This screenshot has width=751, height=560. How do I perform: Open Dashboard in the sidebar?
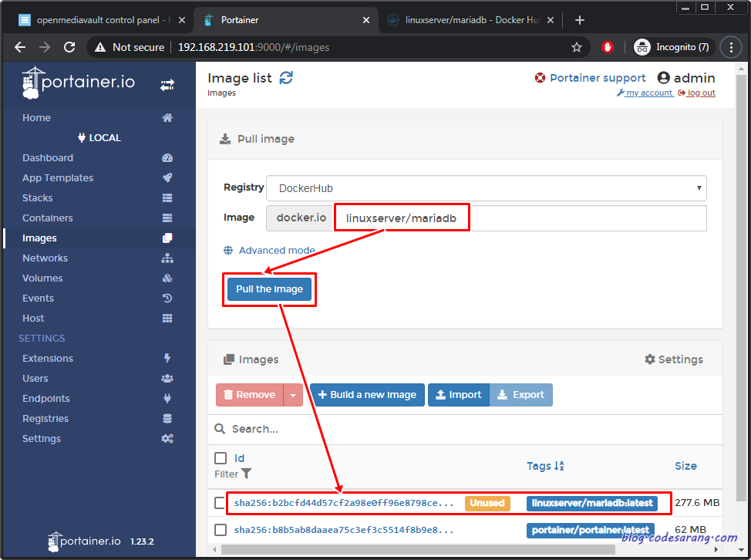point(48,158)
